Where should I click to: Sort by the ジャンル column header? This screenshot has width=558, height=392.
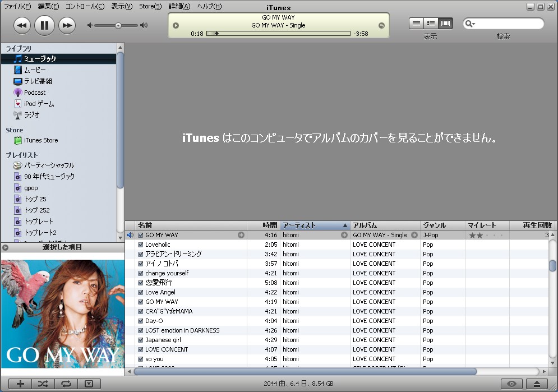[442, 225]
